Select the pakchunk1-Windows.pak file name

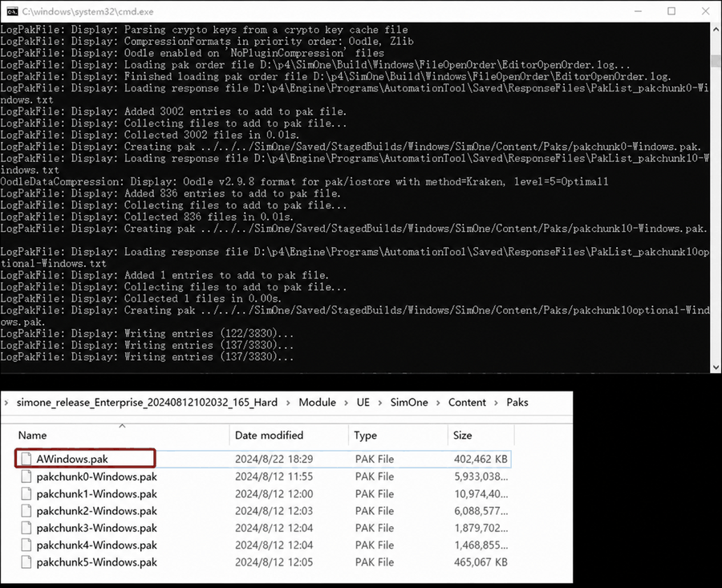[x=97, y=494]
